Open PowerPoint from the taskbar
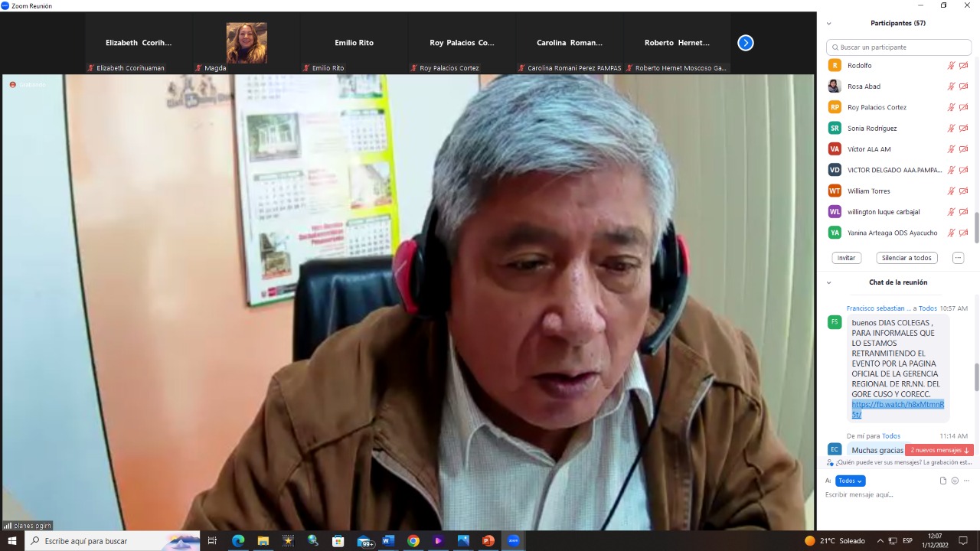The width and height of the screenshot is (980, 551). (x=488, y=541)
